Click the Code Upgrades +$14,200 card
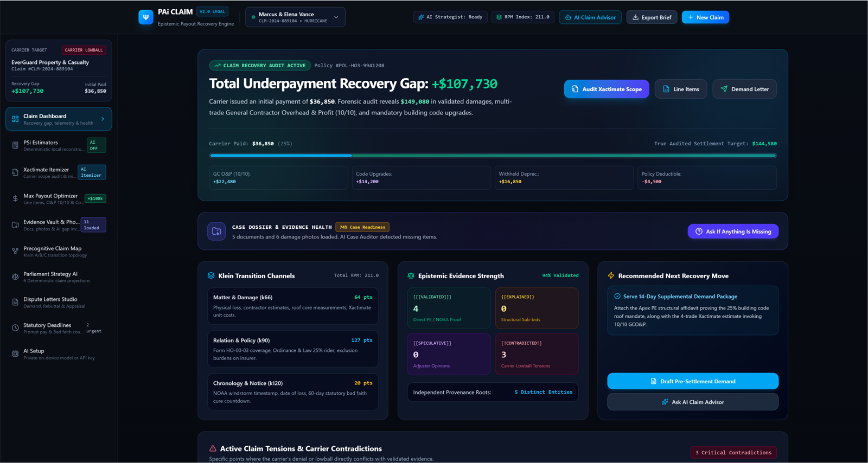The height and width of the screenshot is (463, 868). click(422, 178)
